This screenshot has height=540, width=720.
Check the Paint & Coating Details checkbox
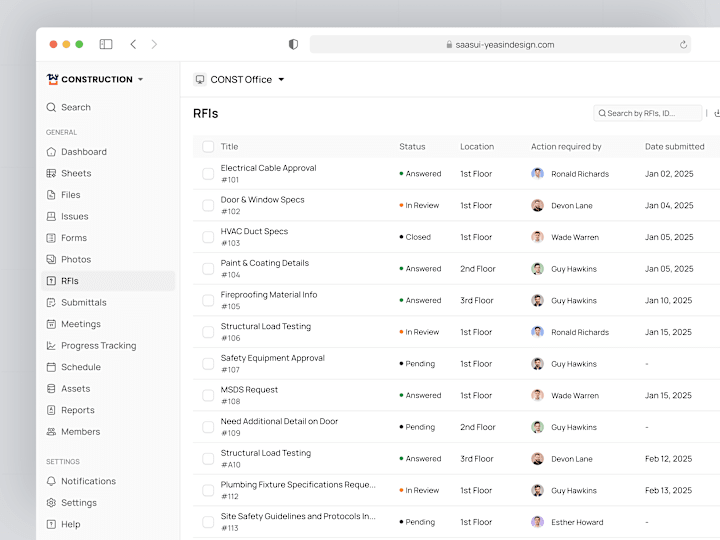click(208, 269)
